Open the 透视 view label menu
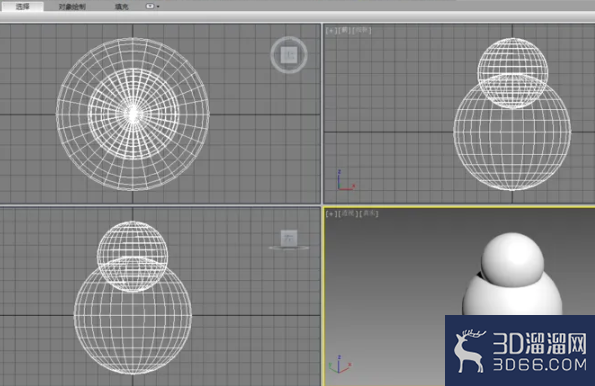Viewport: 595px width, 386px height. (348, 214)
